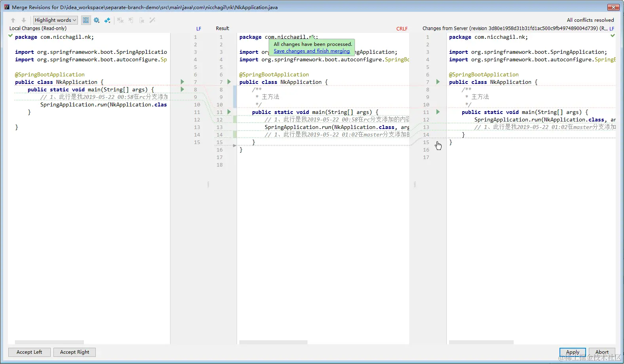
Task: Click the Accept Left button
Action: (x=29, y=352)
